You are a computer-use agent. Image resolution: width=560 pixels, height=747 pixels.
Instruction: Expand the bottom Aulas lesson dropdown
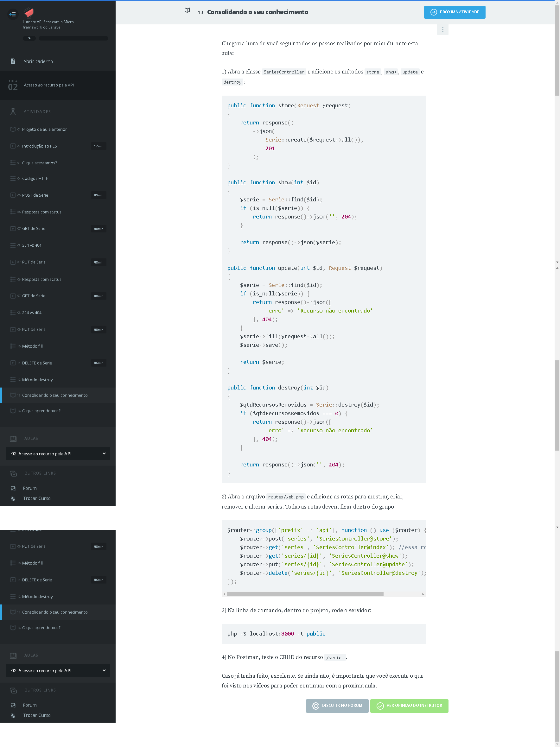pos(57,671)
